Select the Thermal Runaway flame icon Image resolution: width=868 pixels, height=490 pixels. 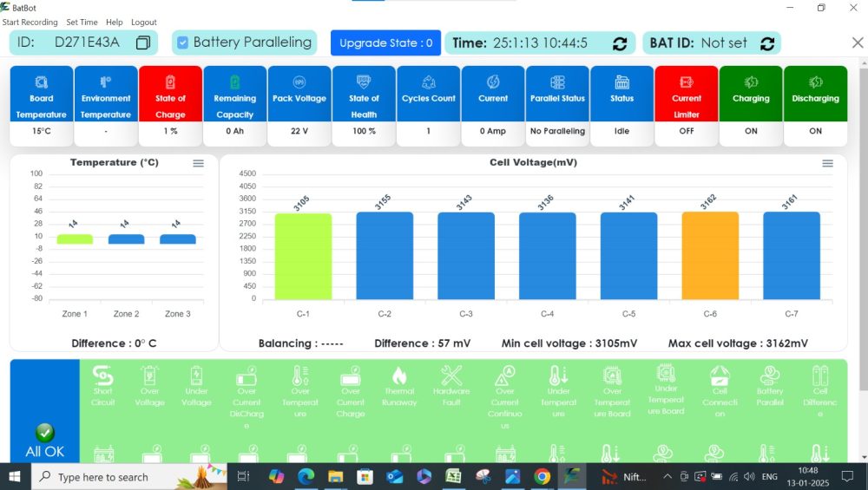pos(399,376)
